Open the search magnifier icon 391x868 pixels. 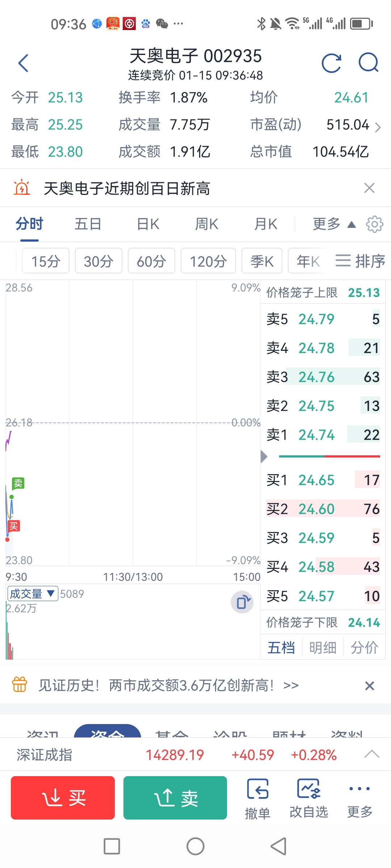click(368, 63)
